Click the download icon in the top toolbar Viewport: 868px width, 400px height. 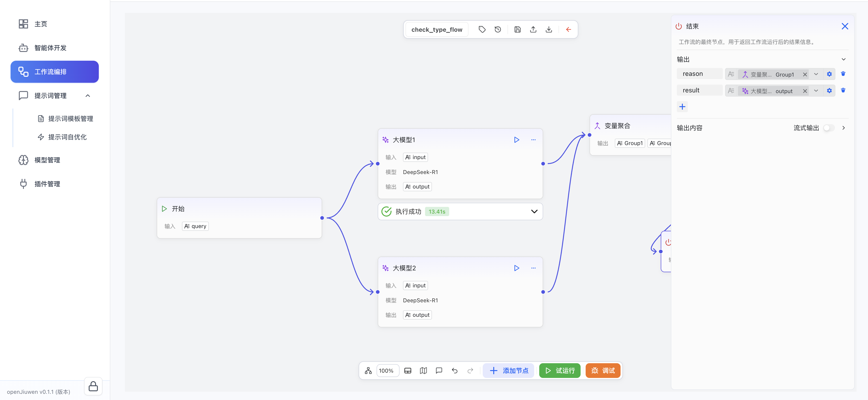549,29
